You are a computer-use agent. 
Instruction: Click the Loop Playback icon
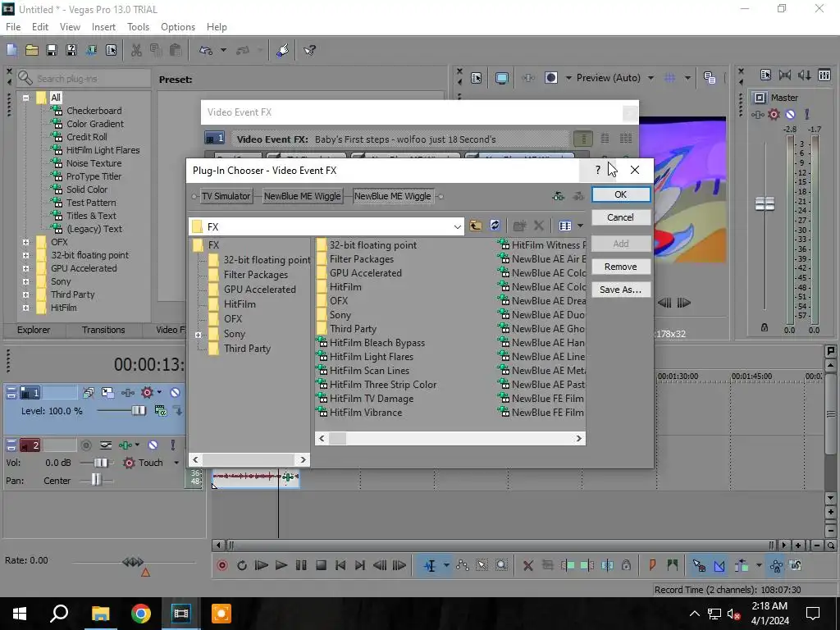[242, 565]
